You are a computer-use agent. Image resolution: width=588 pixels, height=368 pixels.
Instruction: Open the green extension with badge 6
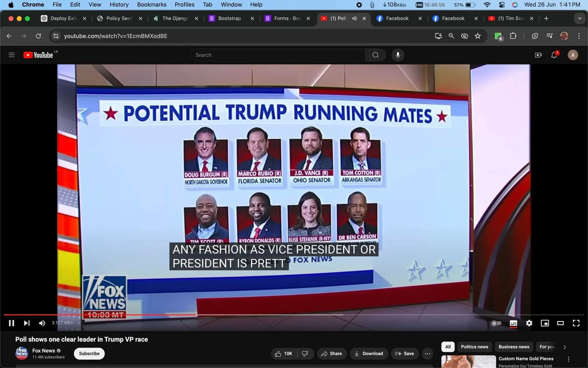click(x=498, y=36)
